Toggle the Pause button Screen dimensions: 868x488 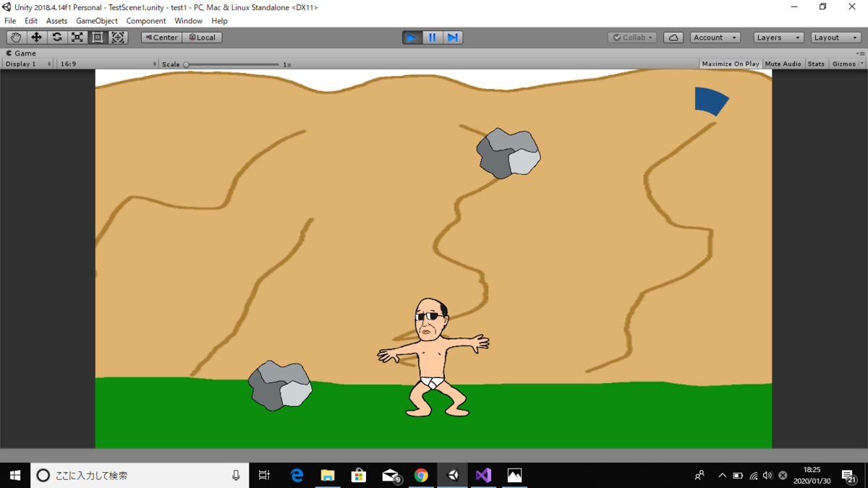[x=433, y=38]
